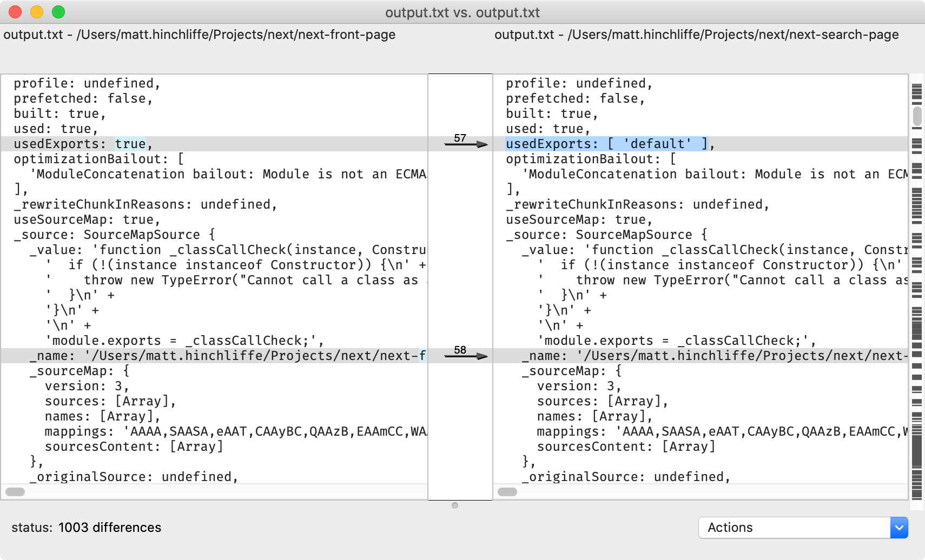This screenshot has width=925, height=560.
Task: Open the Actions popup to choose a merge option
Action: (801, 528)
